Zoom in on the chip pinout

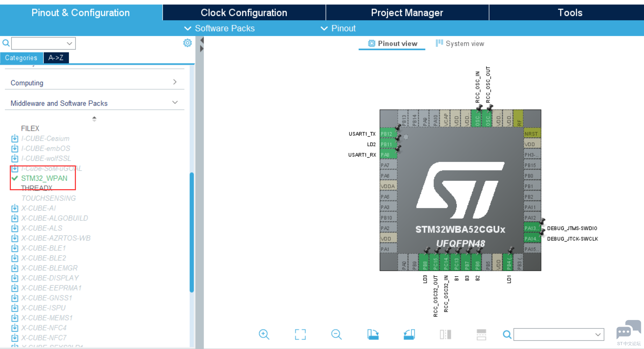pos(264,334)
